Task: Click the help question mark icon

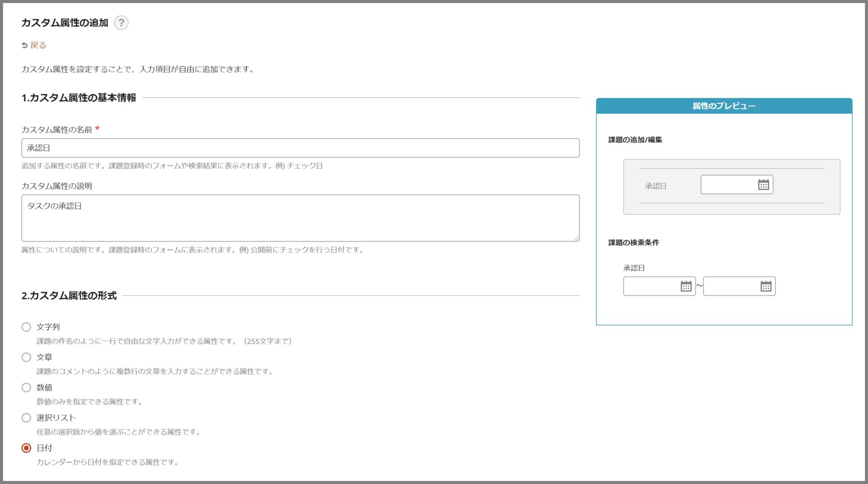Action: click(121, 22)
